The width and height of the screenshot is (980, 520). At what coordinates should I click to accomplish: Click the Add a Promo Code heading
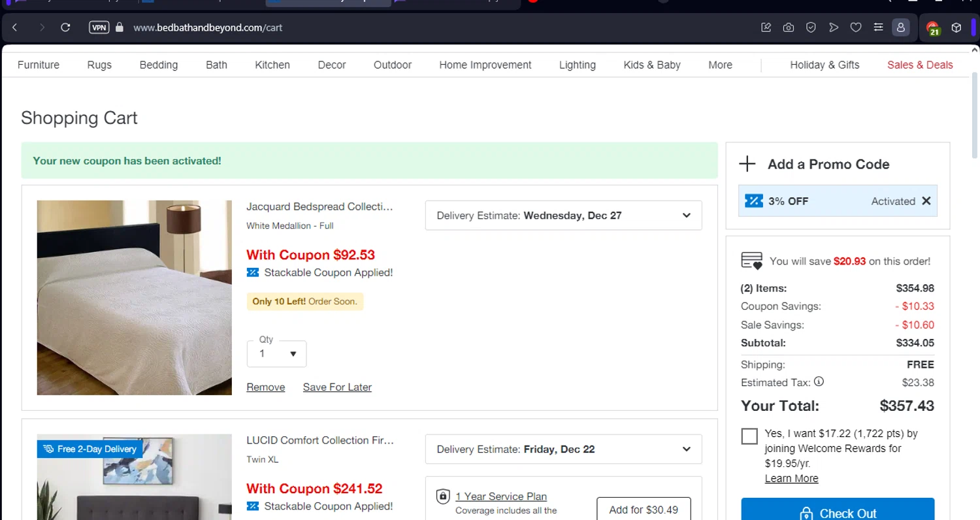pyautogui.click(x=828, y=164)
